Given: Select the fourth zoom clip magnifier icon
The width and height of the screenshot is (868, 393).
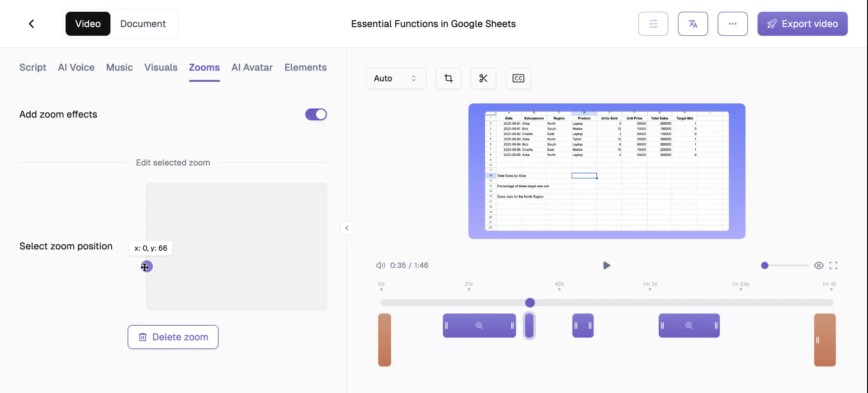Looking at the screenshot, I should 689,326.
